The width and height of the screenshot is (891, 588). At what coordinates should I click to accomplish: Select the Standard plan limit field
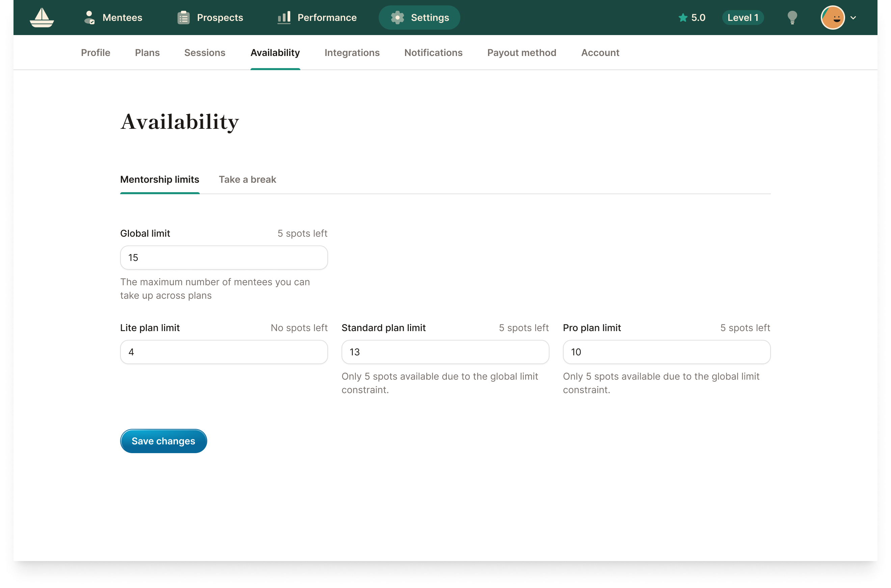(445, 352)
